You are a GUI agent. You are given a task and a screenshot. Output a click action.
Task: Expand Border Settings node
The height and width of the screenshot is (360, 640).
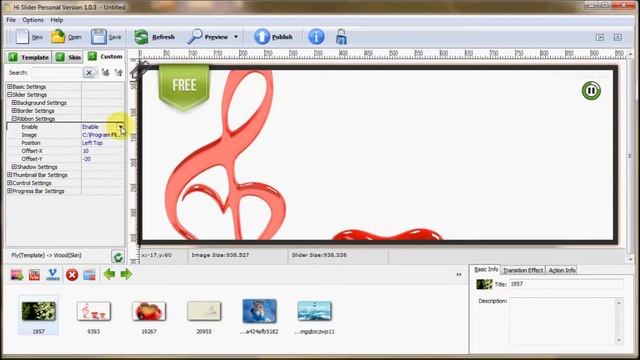[x=14, y=111]
